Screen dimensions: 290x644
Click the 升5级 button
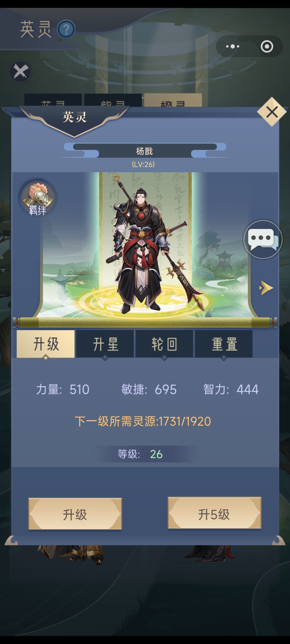pos(214,513)
